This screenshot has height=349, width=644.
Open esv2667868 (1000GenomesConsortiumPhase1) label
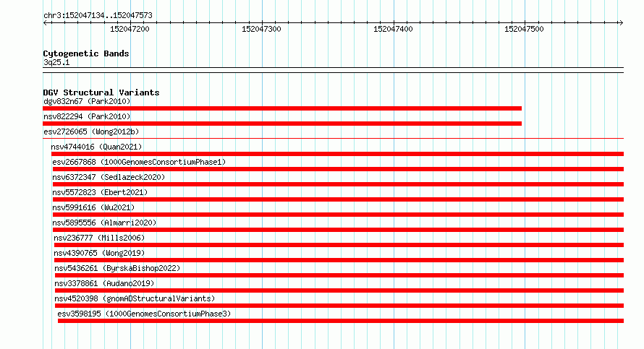[139, 162]
